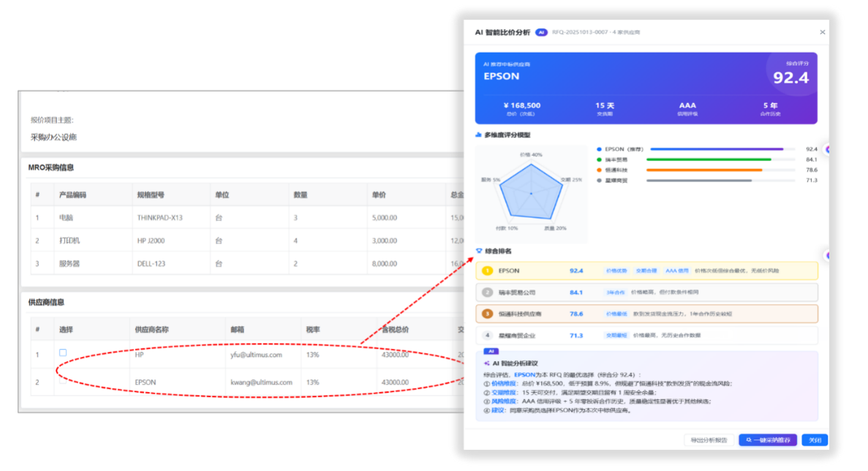Click the 92.4 overall score in banner
This screenshot has width=868, height=471.
(x=790, y=78)
